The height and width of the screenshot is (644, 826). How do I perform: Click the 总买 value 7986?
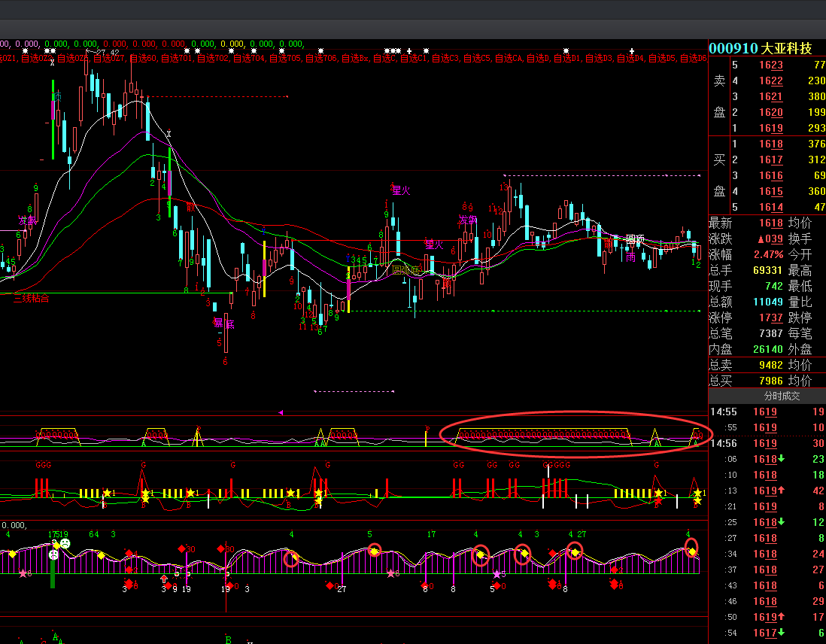pyautogui.click(x=770, y=381)
